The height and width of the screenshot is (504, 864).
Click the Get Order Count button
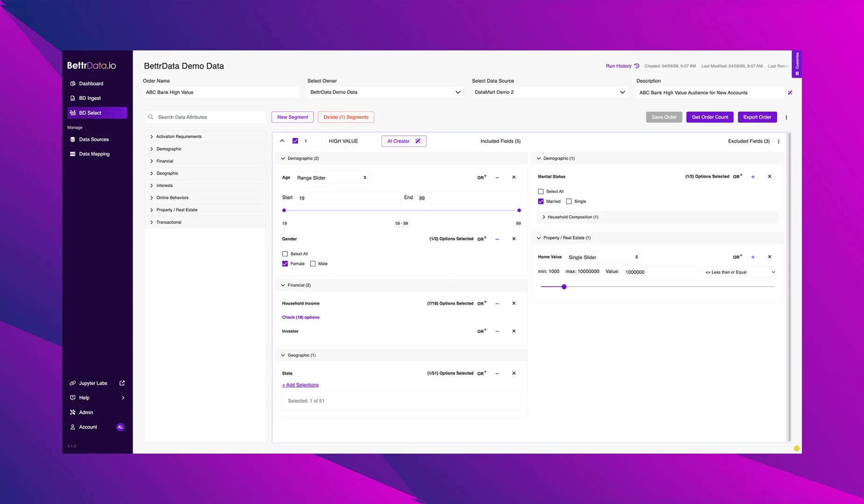pyautogui.click(x=709, y=117)
